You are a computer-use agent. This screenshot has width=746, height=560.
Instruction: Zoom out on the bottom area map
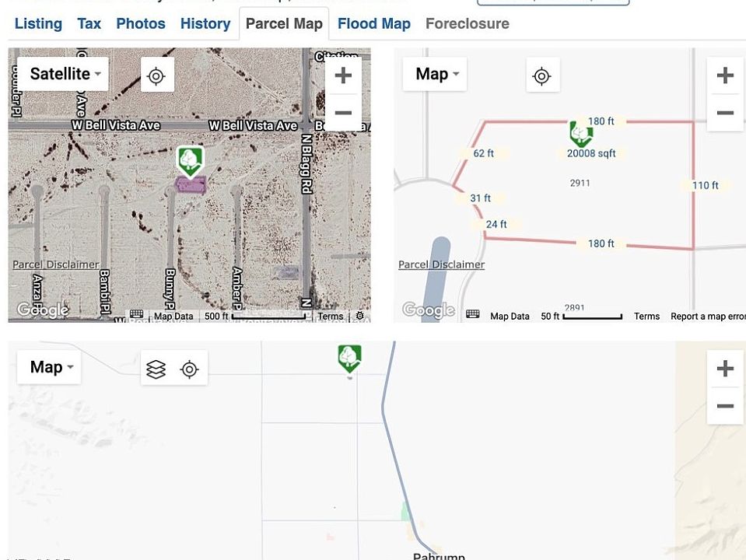(x=725, y=406)
